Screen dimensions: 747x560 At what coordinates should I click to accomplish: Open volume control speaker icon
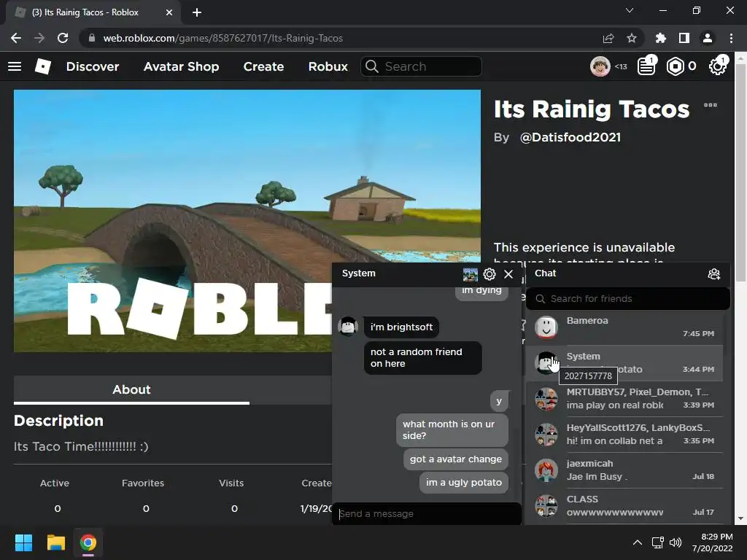[676, 542]
